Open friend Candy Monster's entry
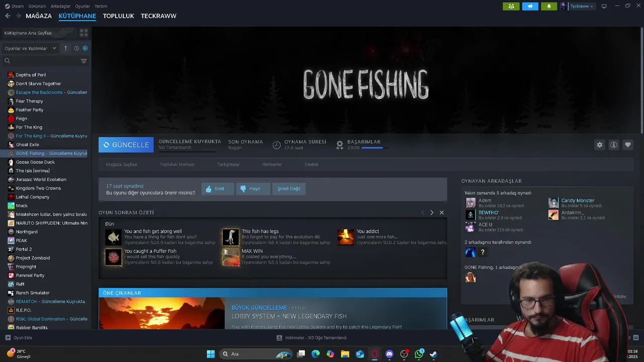 (578, 203)
